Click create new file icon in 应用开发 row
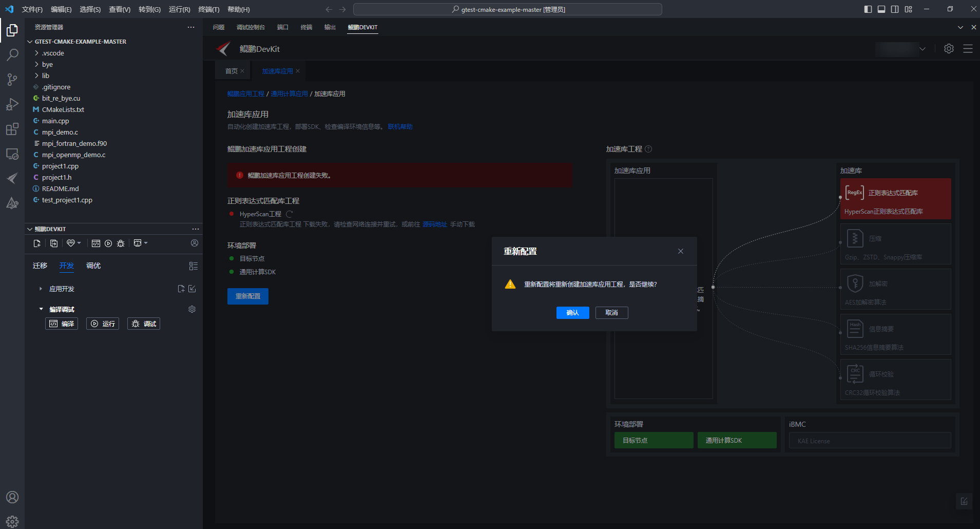The image size is (980, 529). 181,289
